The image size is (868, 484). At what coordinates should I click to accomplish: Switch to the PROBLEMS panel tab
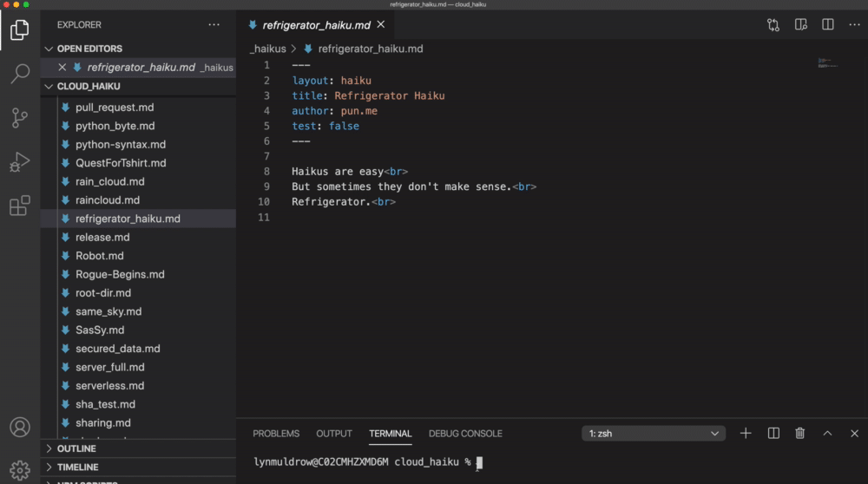pos(276,434)
